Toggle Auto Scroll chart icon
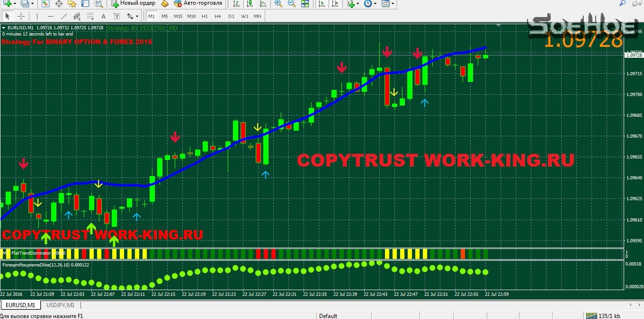 click(x=322, y=4)
